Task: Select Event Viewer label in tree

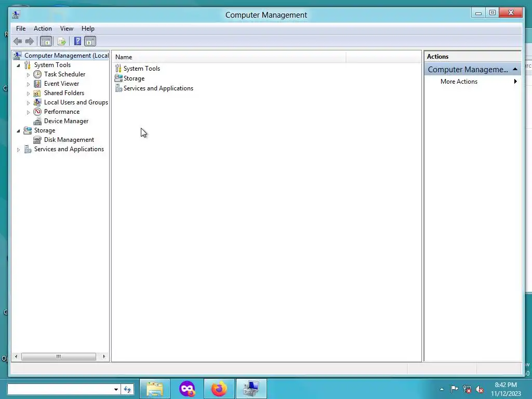Action: (61, 84)
